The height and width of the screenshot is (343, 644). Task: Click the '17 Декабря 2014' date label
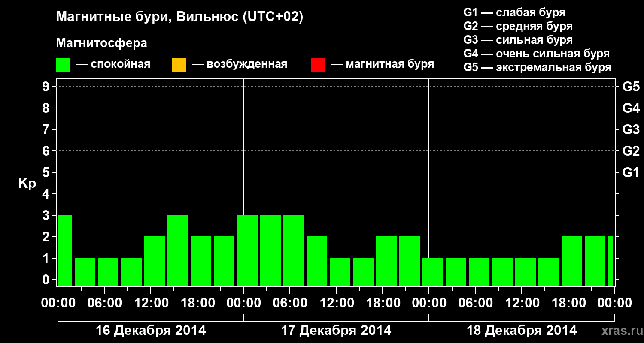(x=336, y=331)
